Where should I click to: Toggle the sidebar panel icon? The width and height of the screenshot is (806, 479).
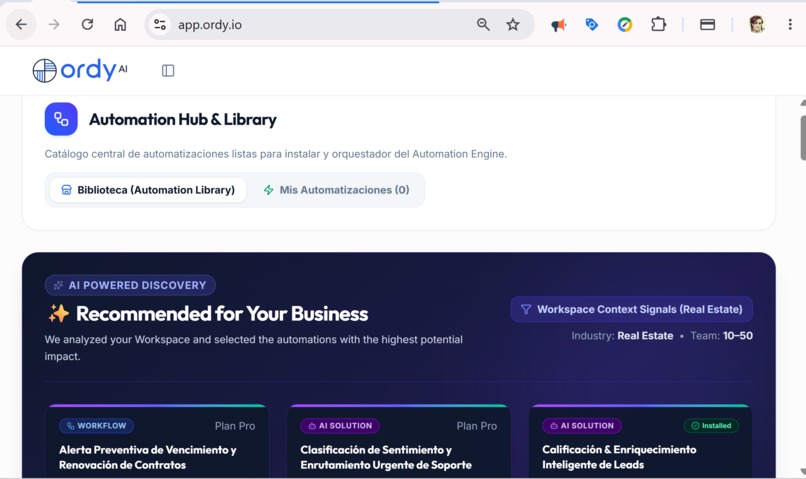tap(168, 70)
